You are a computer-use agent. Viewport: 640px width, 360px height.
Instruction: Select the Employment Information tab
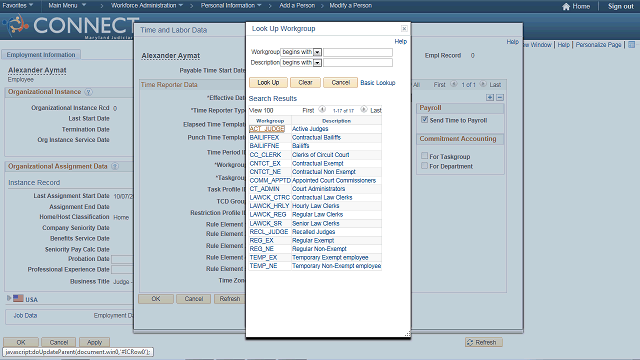pyautogui.click(x=41, y=55)
